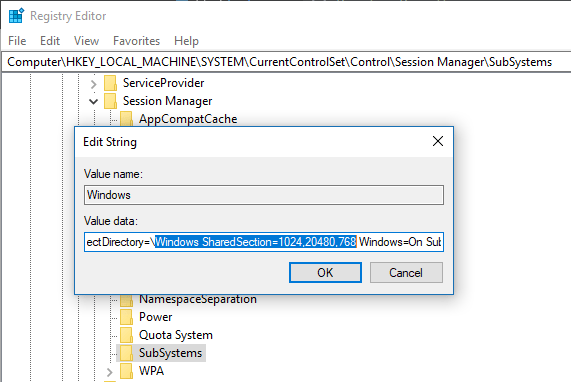This screenshot has width=571, height=382.
Task: Open the Help menu
Action: click(186, 41)
